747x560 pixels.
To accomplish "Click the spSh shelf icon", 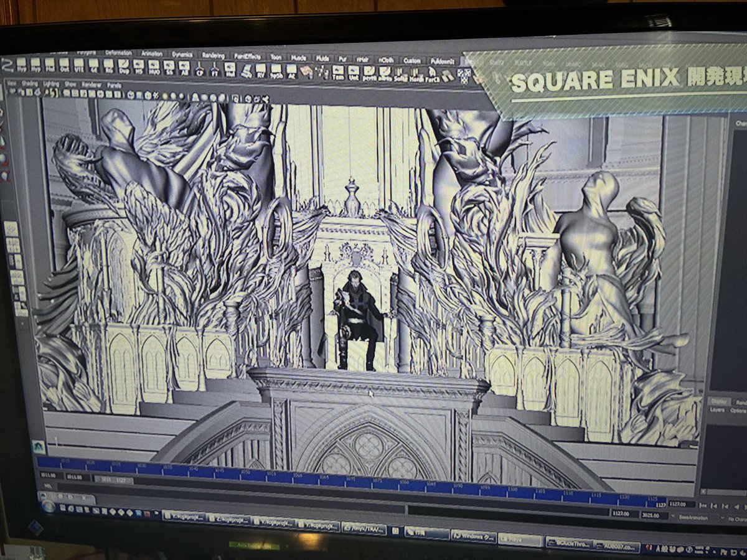I will [276, 70].
